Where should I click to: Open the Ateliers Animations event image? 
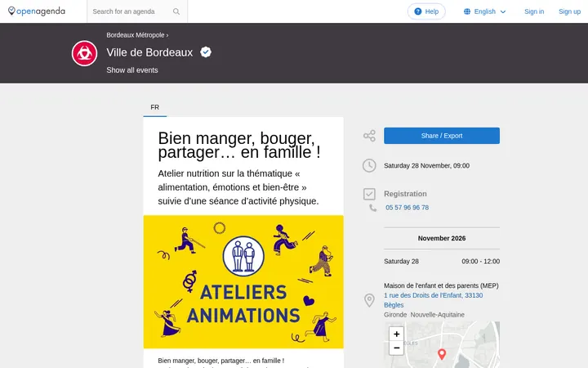click(243, 281)
